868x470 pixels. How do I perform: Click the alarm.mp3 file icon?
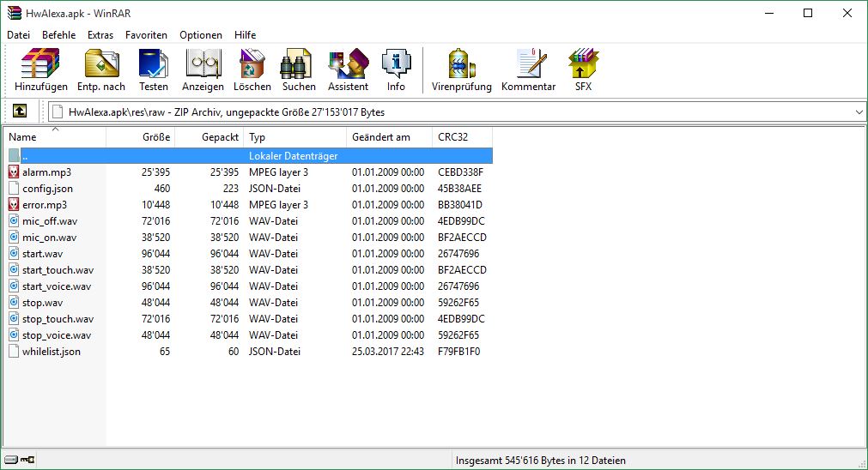(14, 172)
